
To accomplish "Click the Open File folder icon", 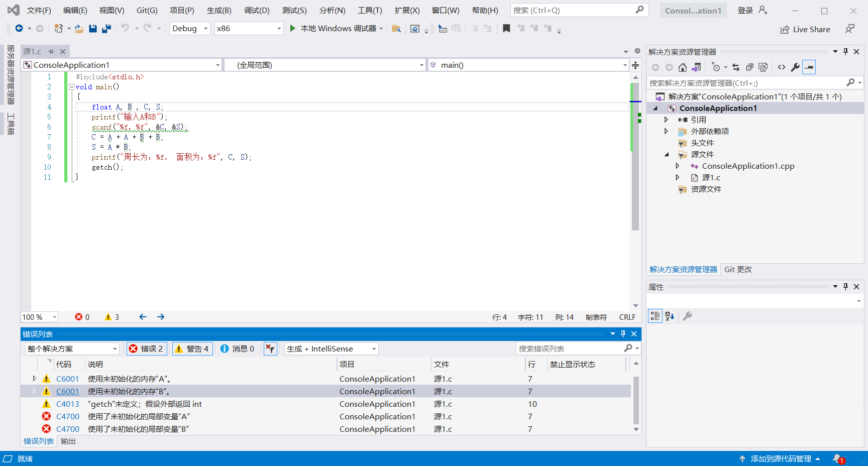I will [x=79, y=29].
